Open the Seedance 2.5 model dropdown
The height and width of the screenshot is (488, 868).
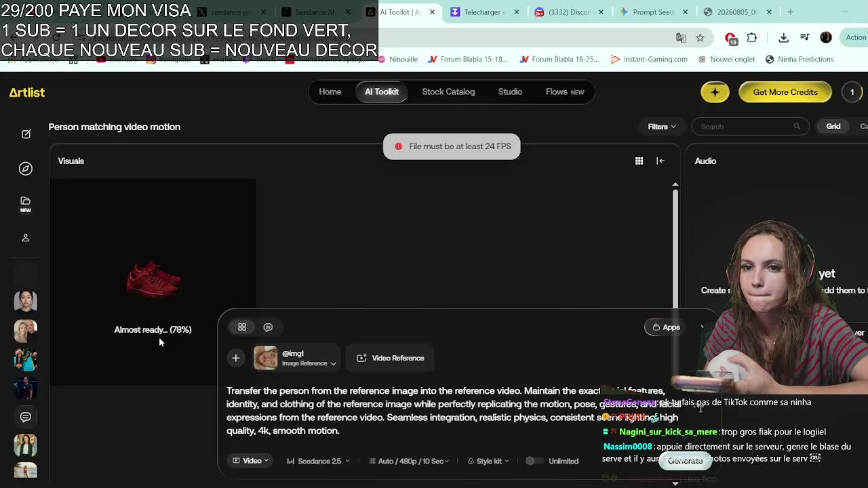[318, 461]
